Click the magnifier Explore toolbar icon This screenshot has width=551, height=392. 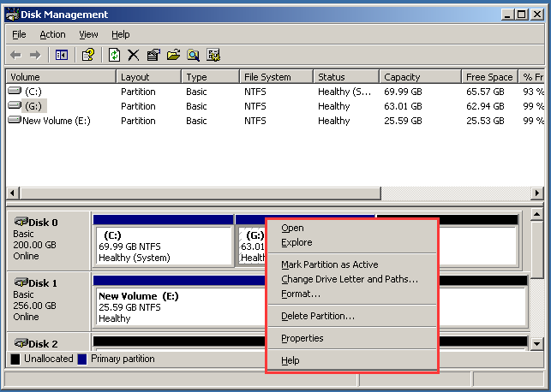(x=194, y=55)
